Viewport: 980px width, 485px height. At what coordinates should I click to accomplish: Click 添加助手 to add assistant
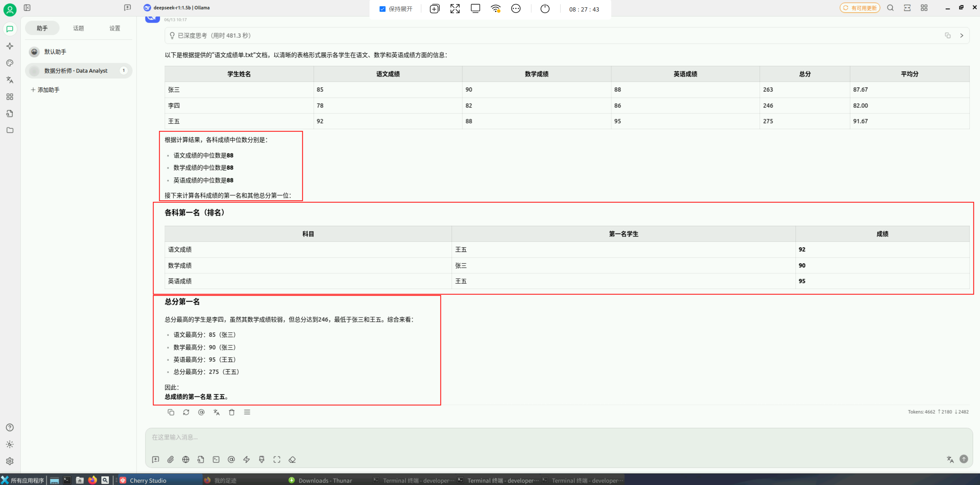point(45,90)
